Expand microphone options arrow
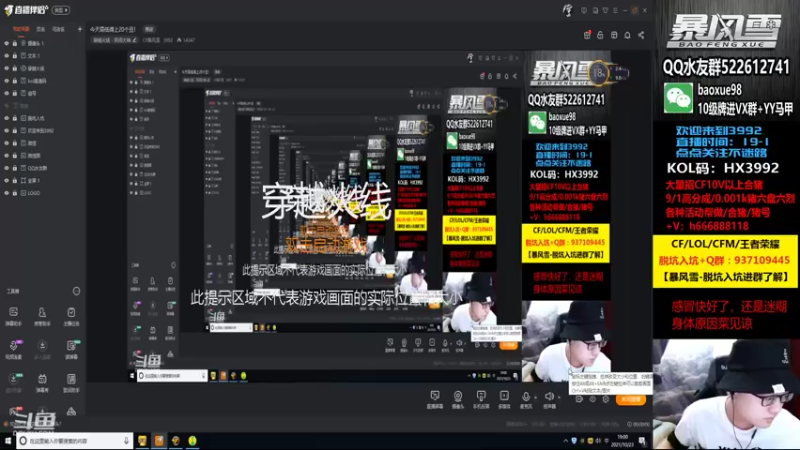800x450 pixels. [536, 396]
